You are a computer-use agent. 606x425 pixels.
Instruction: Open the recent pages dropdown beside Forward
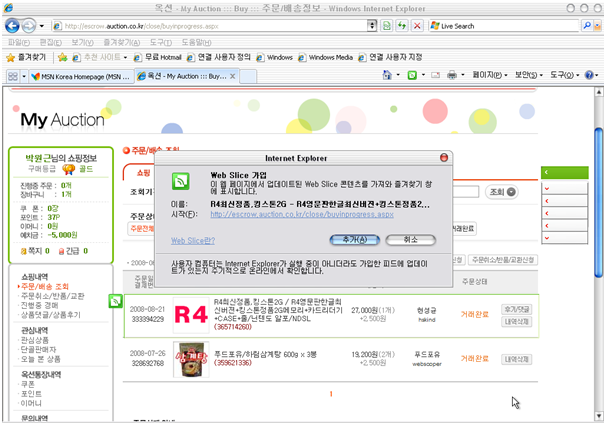(x=42, y=26)
